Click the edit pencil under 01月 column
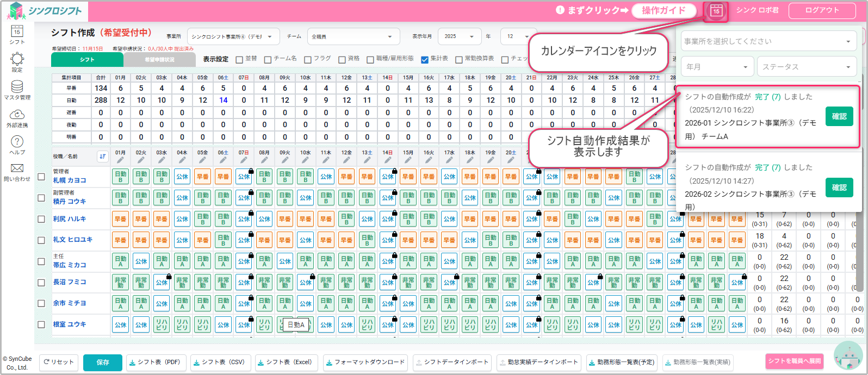 120,160
